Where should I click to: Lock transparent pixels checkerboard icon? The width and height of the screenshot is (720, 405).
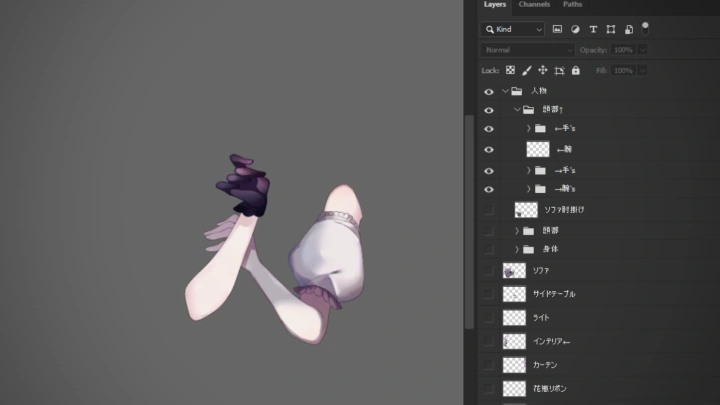click(x=510, y=71)
